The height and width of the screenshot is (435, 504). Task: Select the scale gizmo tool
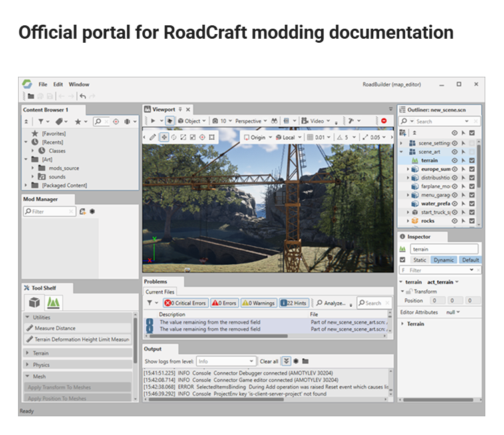183,137
